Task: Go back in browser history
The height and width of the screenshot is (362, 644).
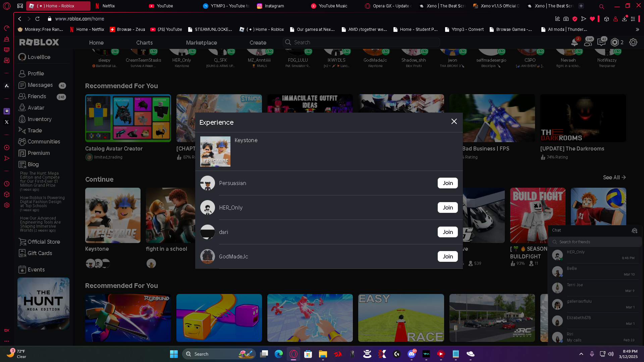Action: pyautogui.click(x=20, y=19)
